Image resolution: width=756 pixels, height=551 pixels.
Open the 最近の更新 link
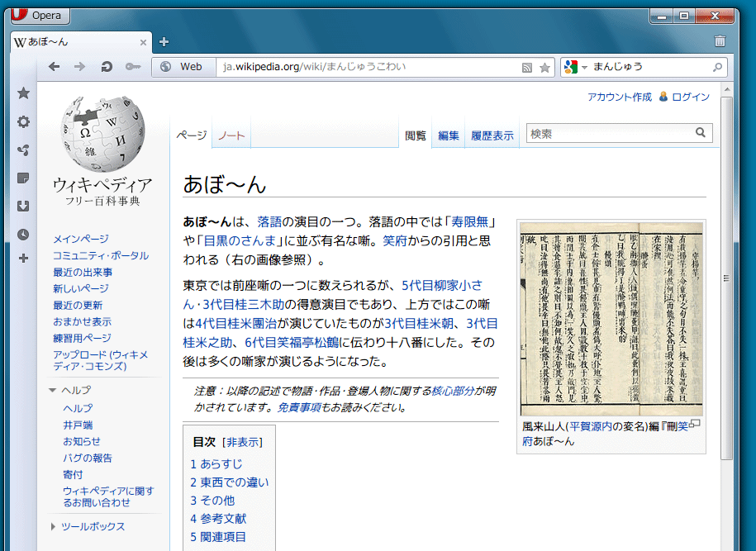click(x=78, y=305)
